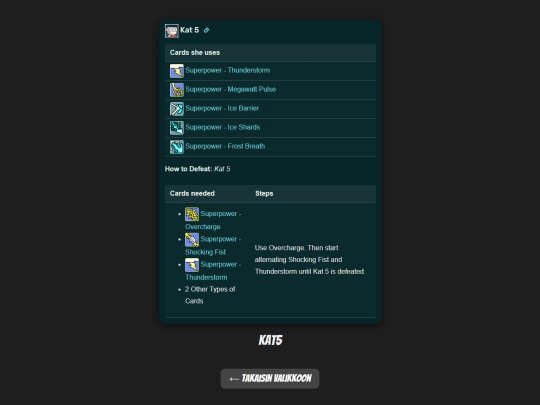Viewport: 540px width, 405px height.
Task: Click the Cards needed column header
Action: point(192,194)
